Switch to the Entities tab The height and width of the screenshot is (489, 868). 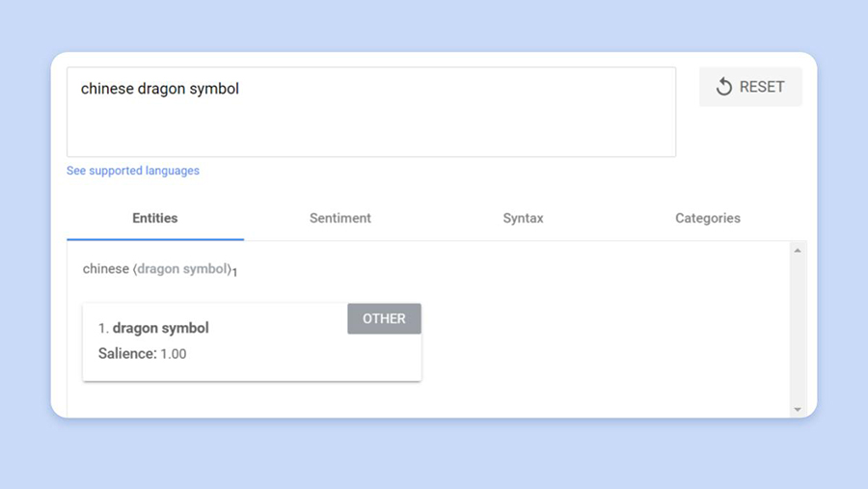[x=155, y=218]
